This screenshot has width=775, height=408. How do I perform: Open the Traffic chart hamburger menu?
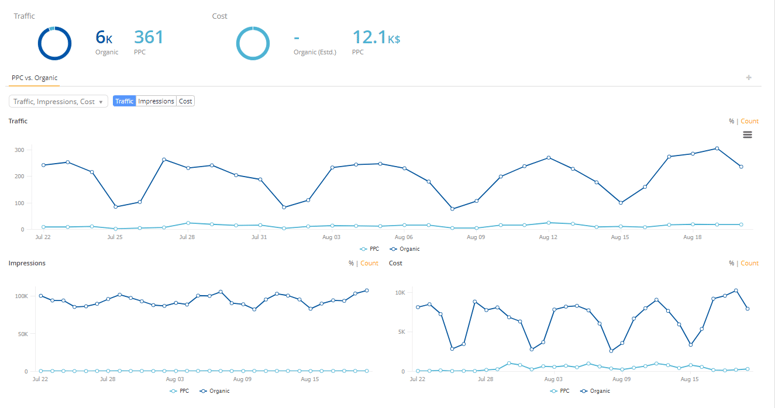coord(747,135)
